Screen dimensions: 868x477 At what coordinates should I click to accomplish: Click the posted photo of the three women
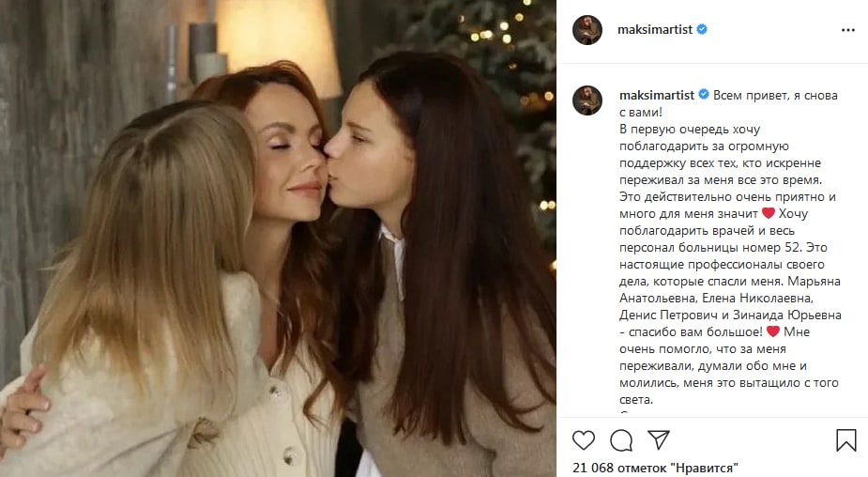pyautogui.click(x=278, y=238)
